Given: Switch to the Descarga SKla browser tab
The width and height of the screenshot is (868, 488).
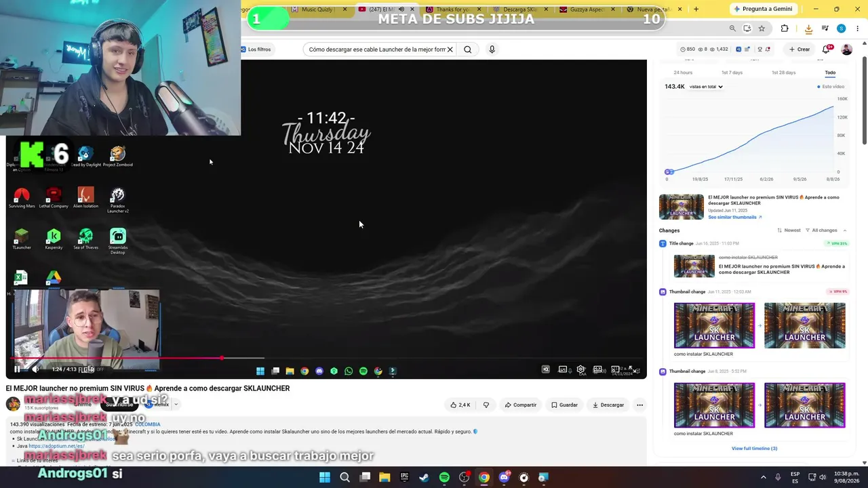Looking at the screenshot, I should pos(519,9).
